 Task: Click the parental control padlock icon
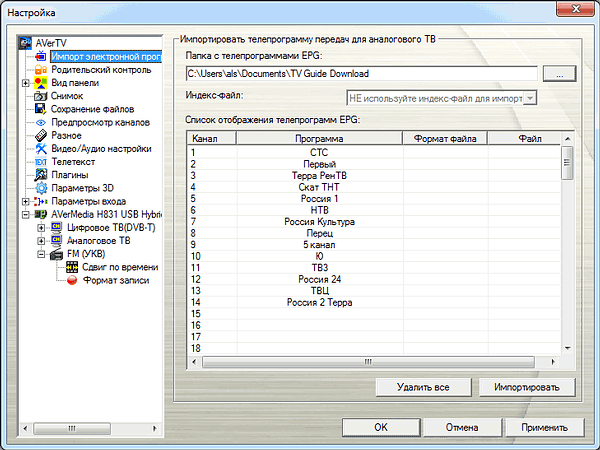tap(41, 70)
